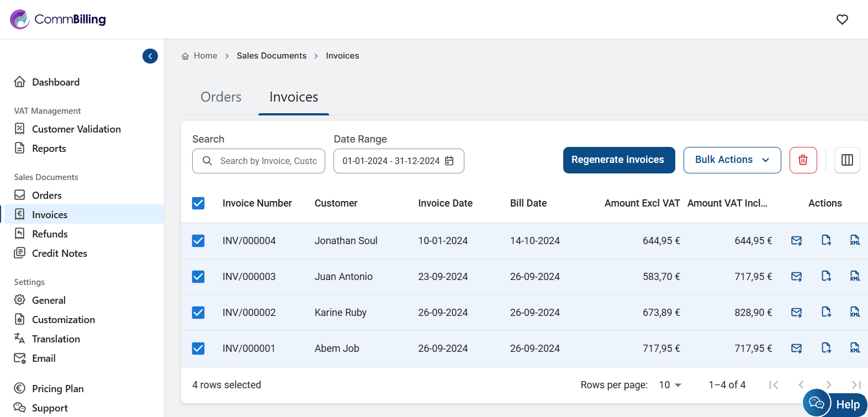Image resolution: width=868 pixels, height=417 pixels.
Task: Go to Home breadcrumb link
Action: point(205,56)
